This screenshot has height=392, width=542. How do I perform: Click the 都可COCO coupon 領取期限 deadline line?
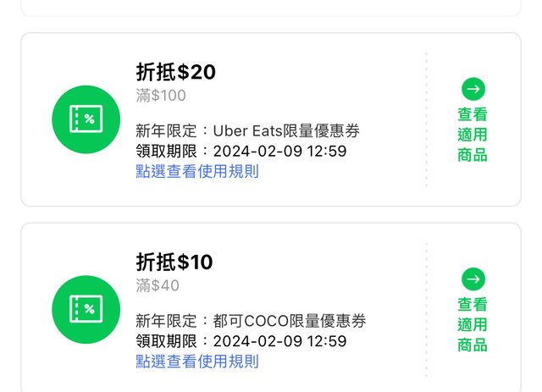(241, 341)
